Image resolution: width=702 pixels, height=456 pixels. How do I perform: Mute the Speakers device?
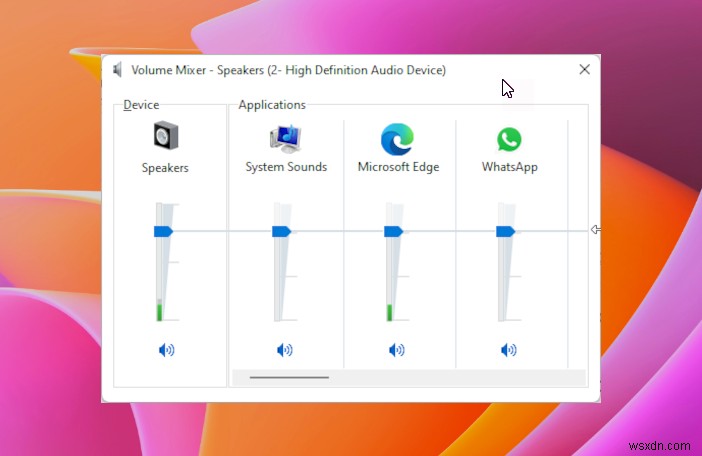click(167, 349)
